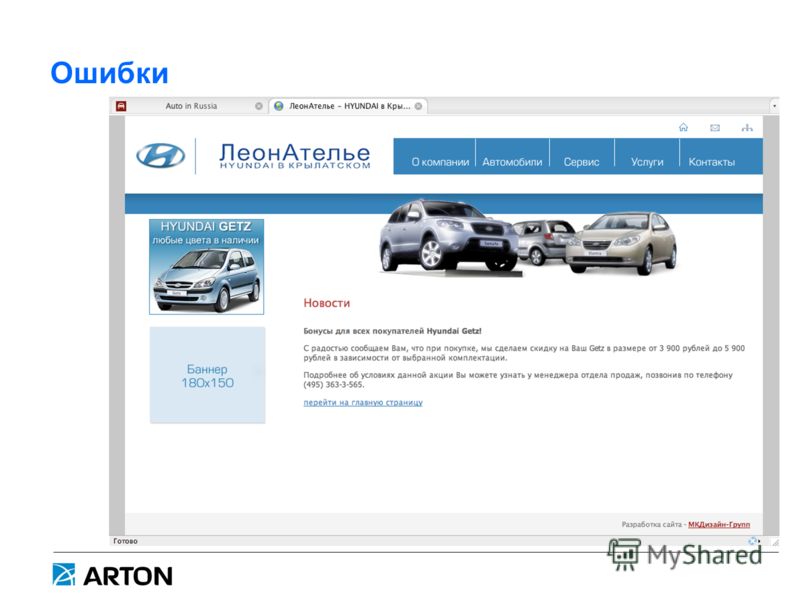Open the МКДизайн-Групп developer link
This screenshot has height=600, width=800.
pos(719,524)
